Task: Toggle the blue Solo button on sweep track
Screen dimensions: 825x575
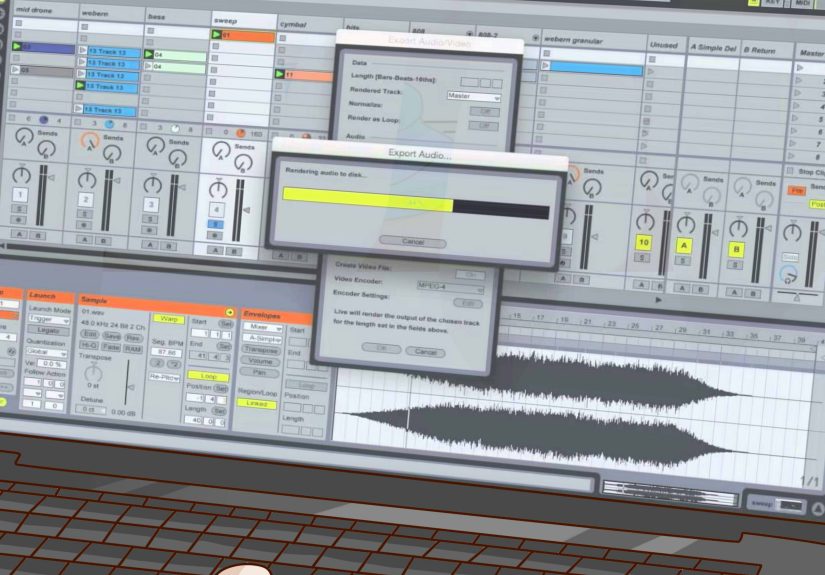Action: pyautogui.click(x=215, y=224)
